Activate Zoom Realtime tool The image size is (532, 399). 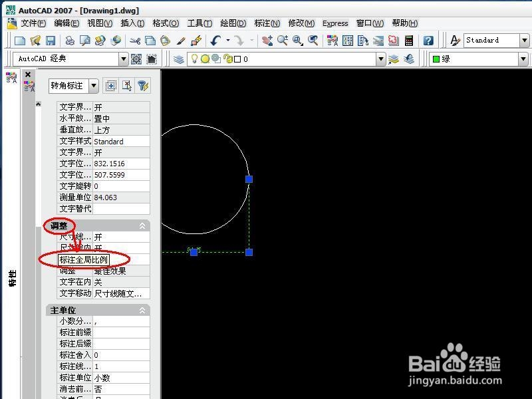(282, 41)
